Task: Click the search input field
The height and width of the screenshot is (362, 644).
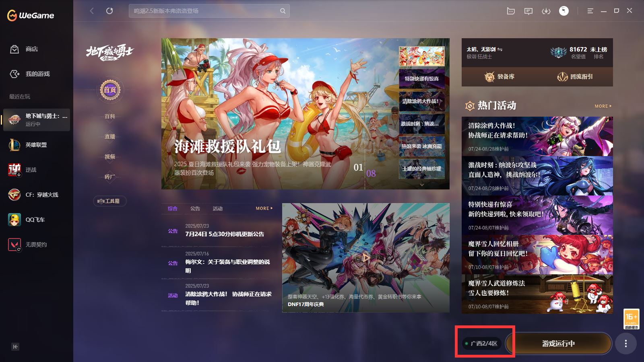Action: [205, 11]
